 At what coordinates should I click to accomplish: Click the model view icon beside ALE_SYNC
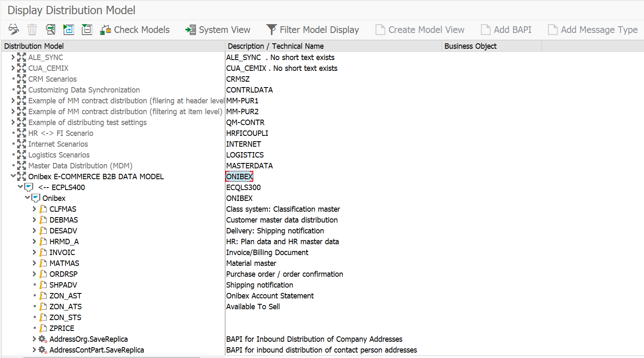[22, 58]
